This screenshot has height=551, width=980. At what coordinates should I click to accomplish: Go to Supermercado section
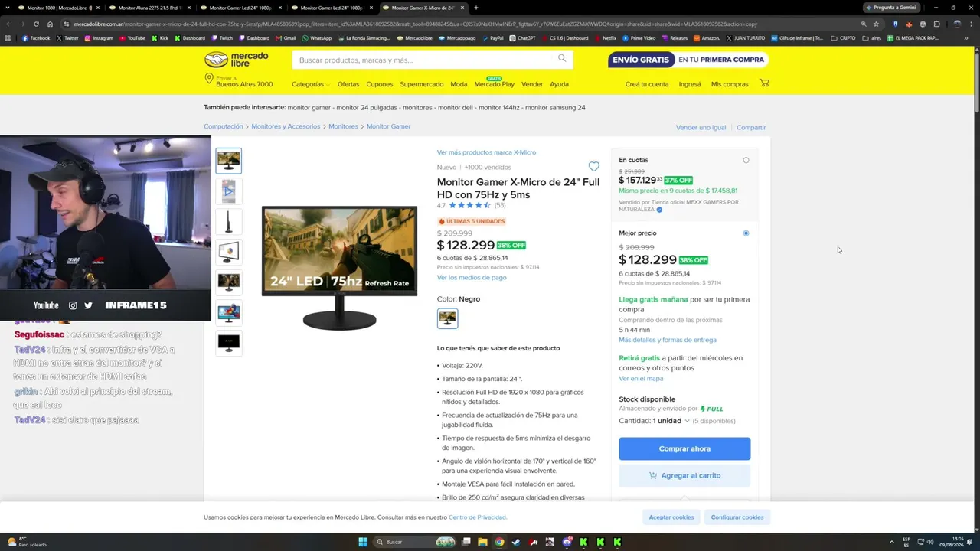421,84
